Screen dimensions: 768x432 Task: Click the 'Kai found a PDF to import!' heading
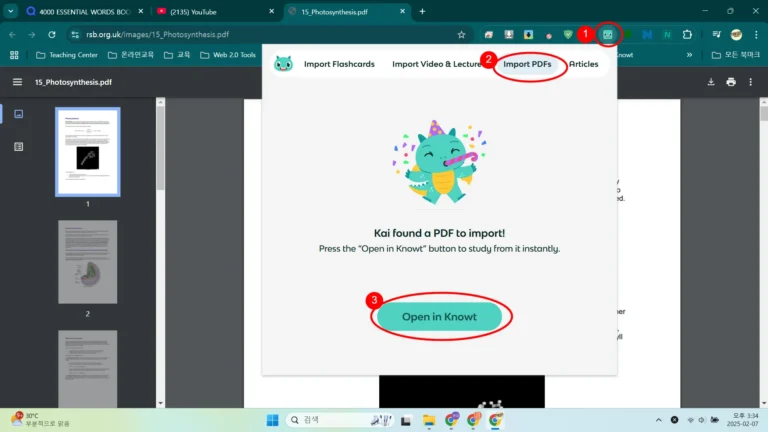click(439, 233)
